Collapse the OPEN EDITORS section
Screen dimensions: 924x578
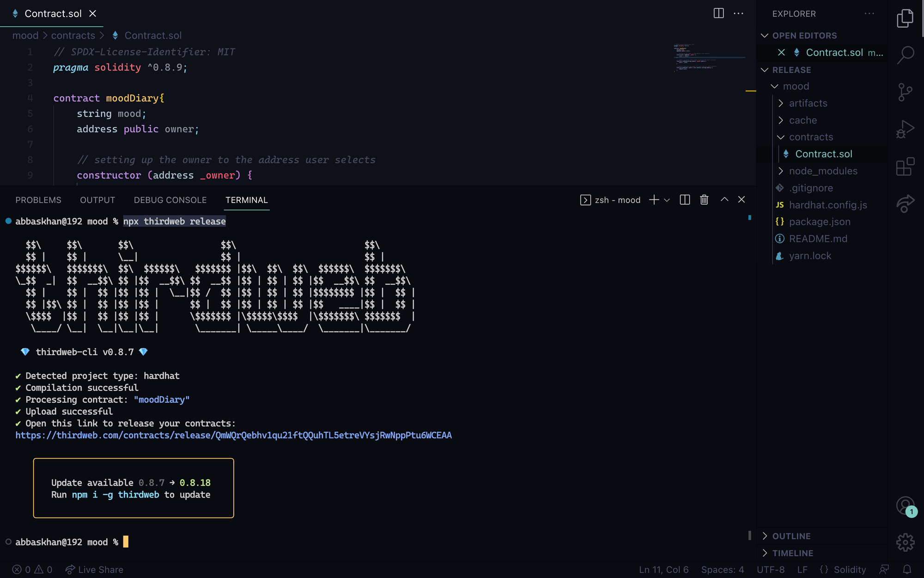click(765, 35)
